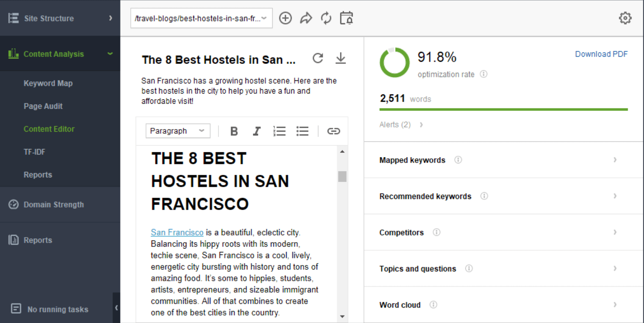Click the editor scrollbar down arrow
This screenshot has width=644, height=323.
coord(342,317)
